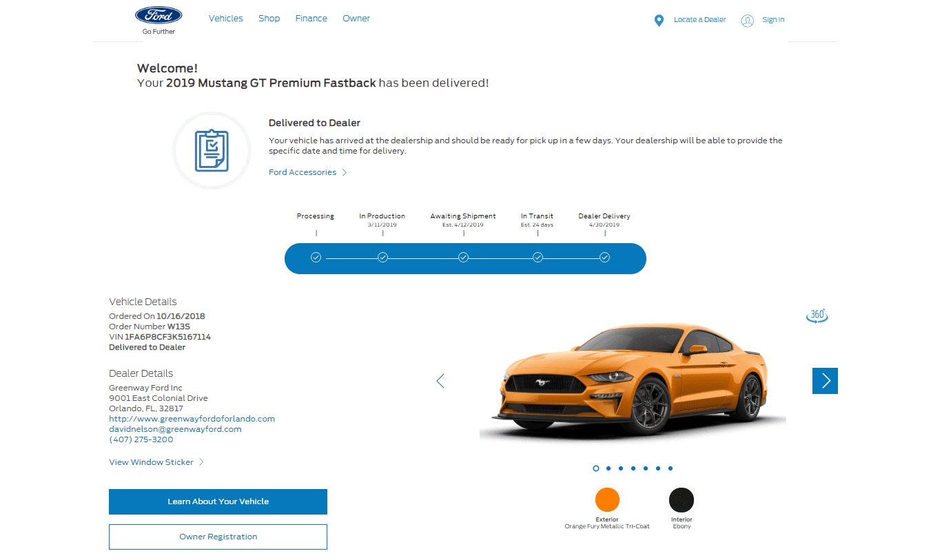Viewport: 942px width, 560px height.
Task: Show the previous vehicle image arrow
Action: (440, 380)
